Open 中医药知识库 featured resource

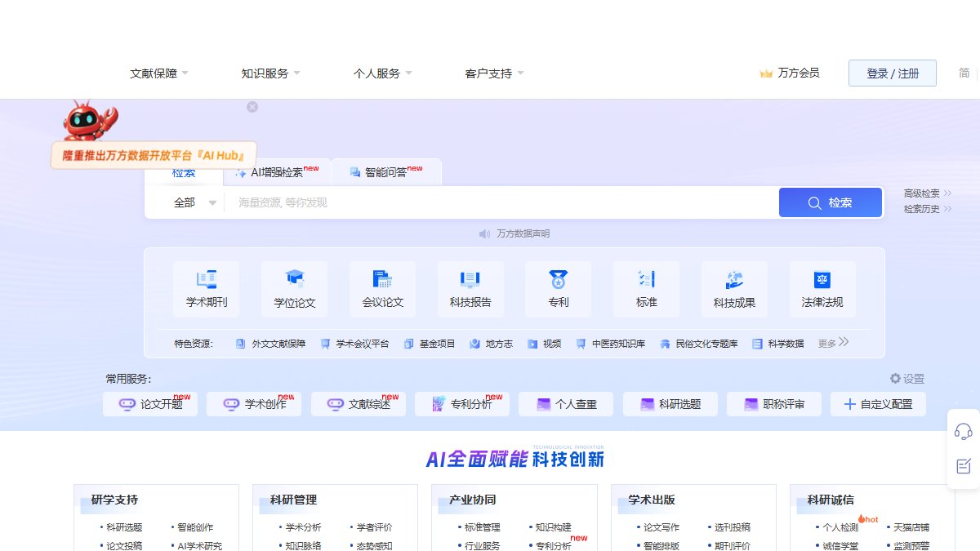pos(610,344)
